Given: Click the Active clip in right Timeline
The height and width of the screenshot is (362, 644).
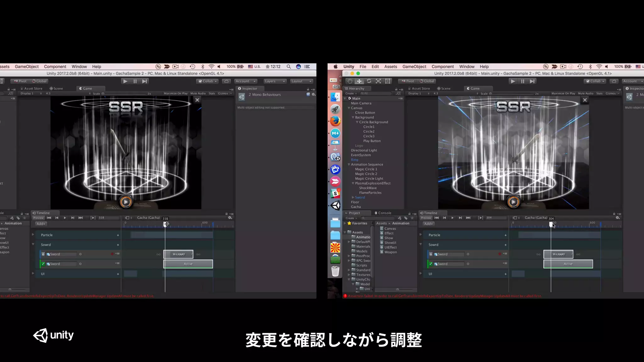Looking at the screenshot, I should click(568, 264).
